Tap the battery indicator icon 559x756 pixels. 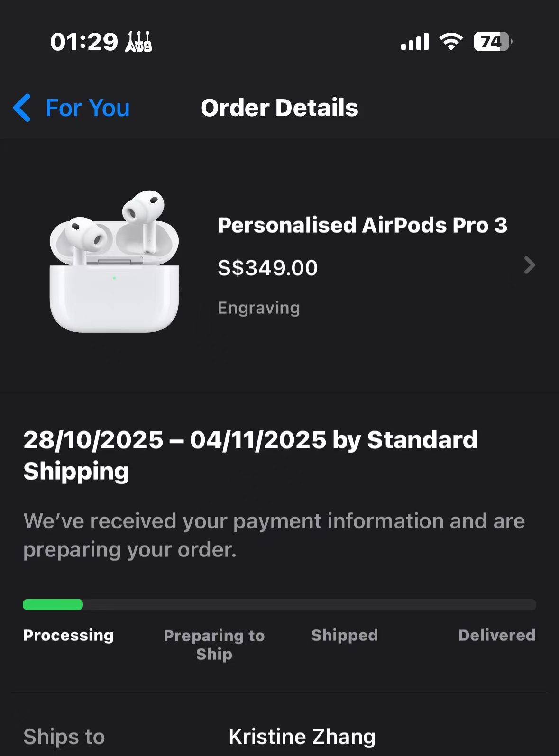(492, 42)
